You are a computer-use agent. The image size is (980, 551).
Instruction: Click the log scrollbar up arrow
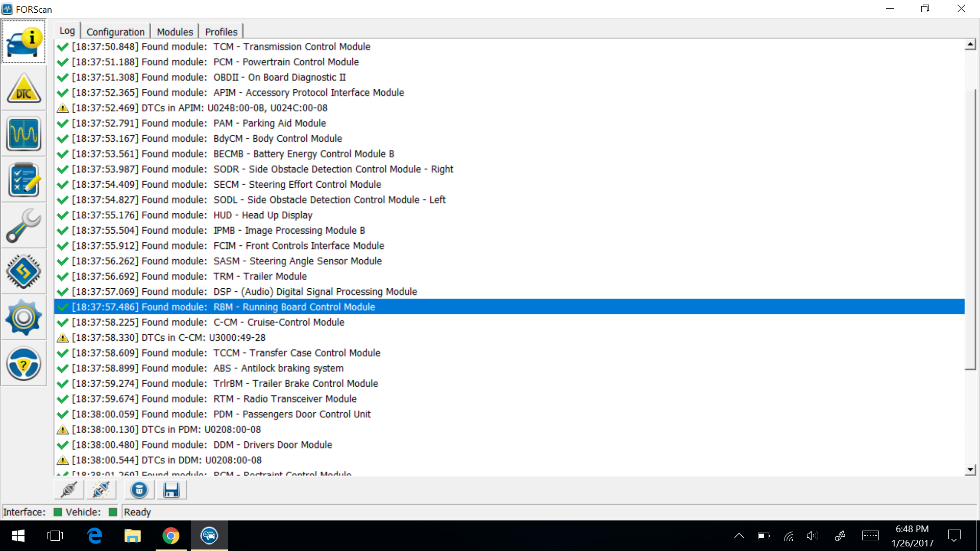click(970, 45)
